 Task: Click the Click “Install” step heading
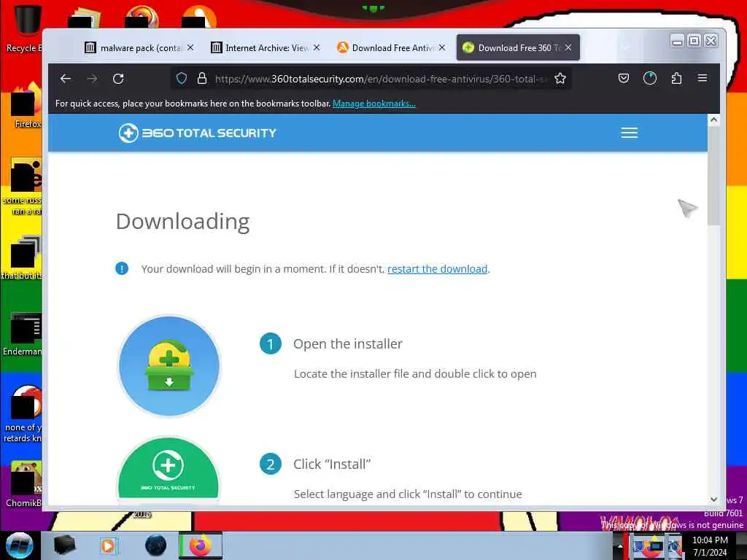click(332, 464)
